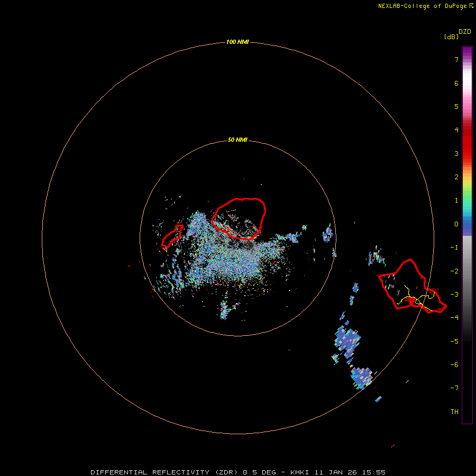Click the -5 tick on the color scale
476x476 pixels.
point(454,341)
